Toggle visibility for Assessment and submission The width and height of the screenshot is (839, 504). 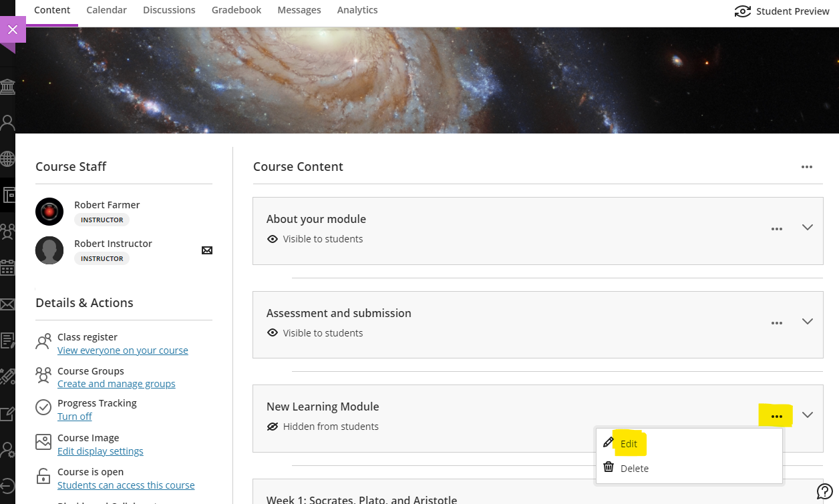pos(273,332)
